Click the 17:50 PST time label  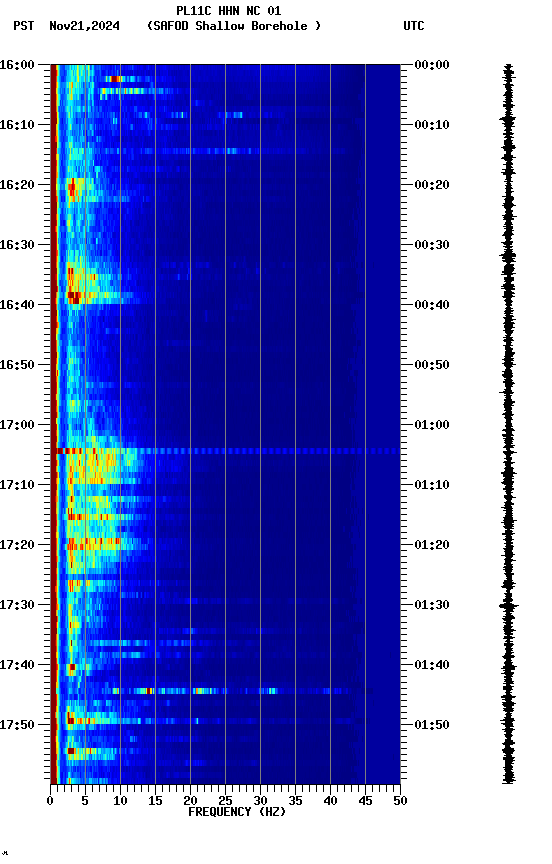17,725
